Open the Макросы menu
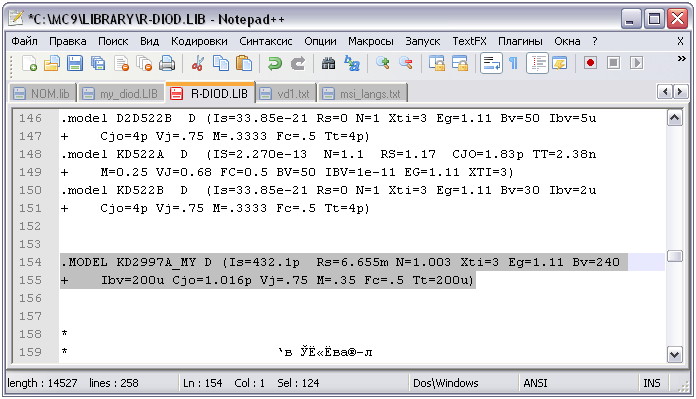The width and height of the screenshot is (696, 399). click(x=371, y=41)
